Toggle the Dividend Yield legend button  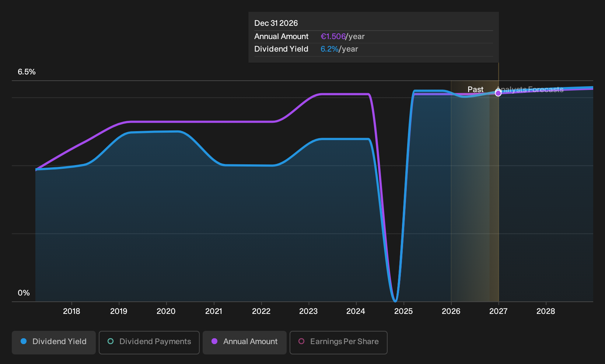point(54,343)
